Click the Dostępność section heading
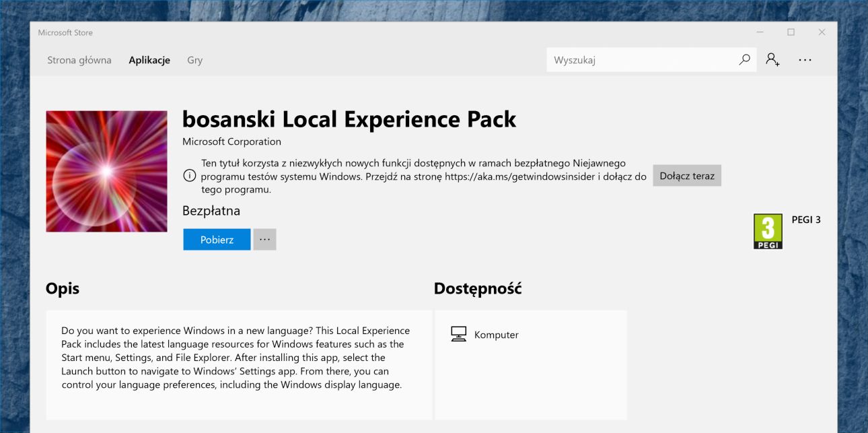The width and height of the screenshot is (868, 433). 478,289
